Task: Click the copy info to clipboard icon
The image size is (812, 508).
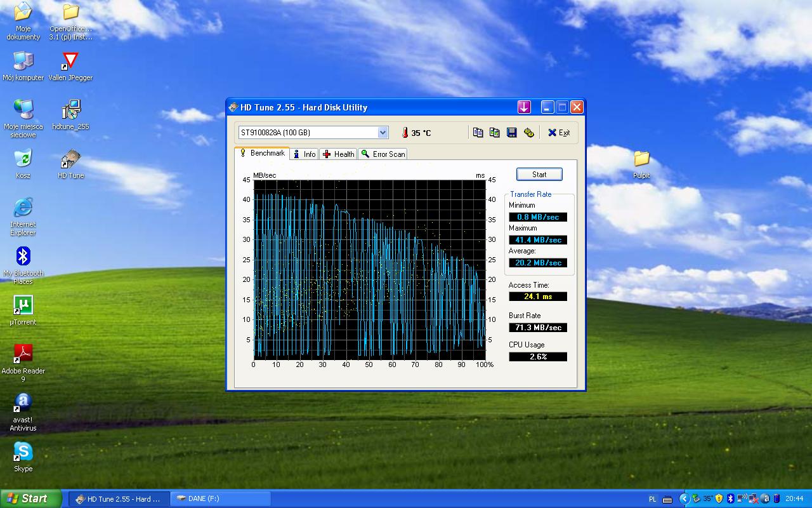Action: pos(478,132)
